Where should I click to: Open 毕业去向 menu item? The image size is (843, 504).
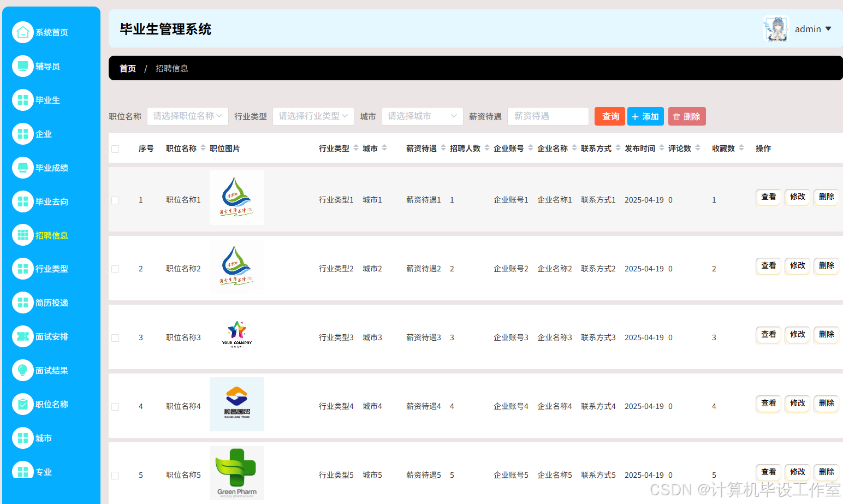tap(52, 201)
